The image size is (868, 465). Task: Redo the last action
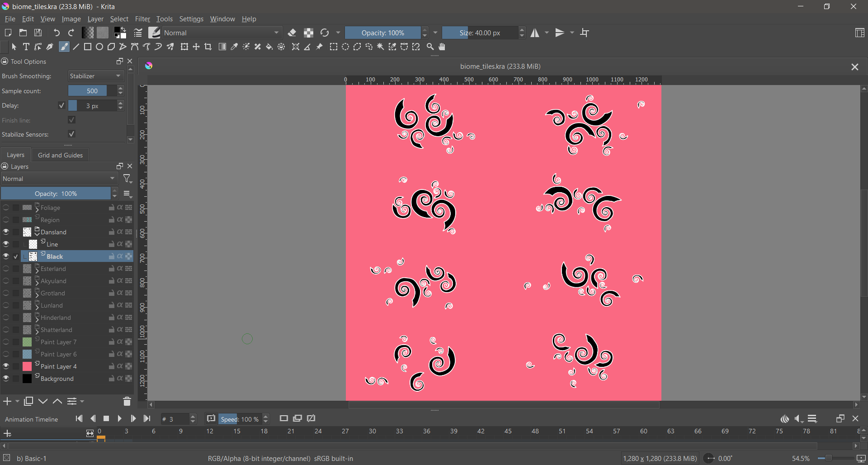pos(71,33)
